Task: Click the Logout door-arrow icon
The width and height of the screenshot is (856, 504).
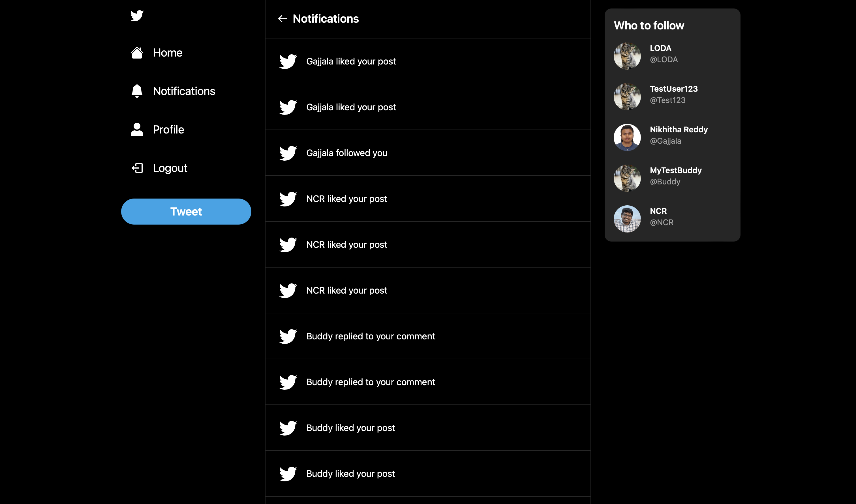Action: coord(137,168)
